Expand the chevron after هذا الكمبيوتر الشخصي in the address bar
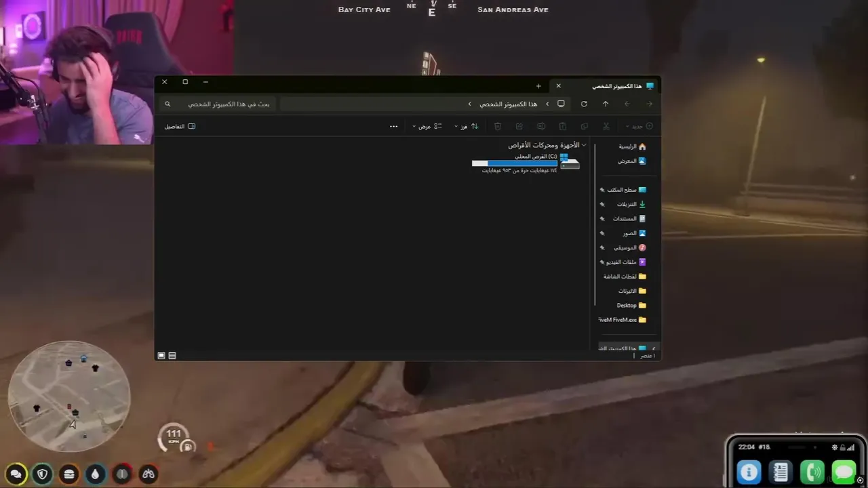The image size is (868, 488). tap(469, 104)
